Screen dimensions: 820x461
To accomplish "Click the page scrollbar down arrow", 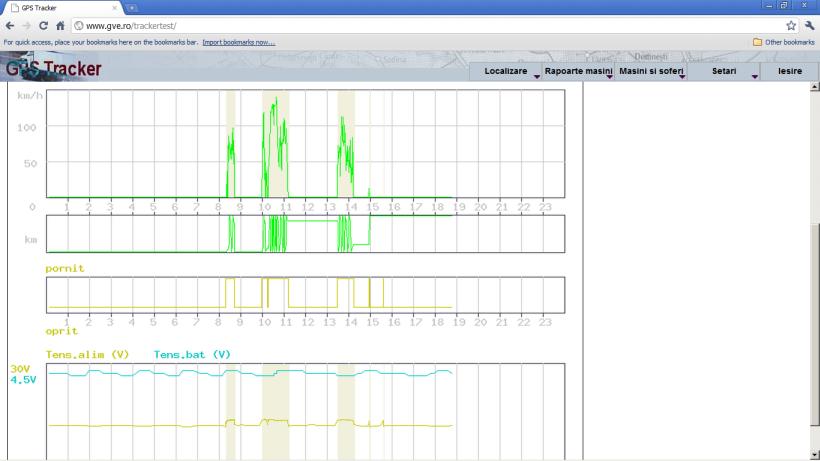I will click(x=814, y=455).
